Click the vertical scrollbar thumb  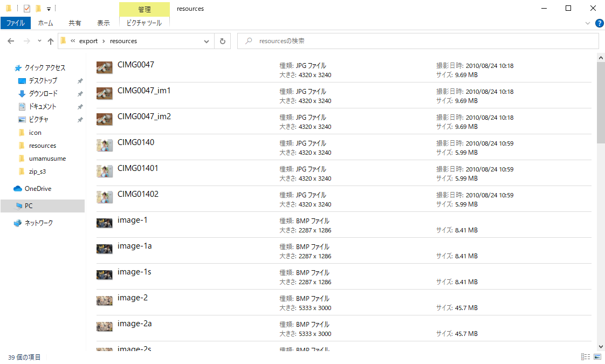[x=601, y=102]
